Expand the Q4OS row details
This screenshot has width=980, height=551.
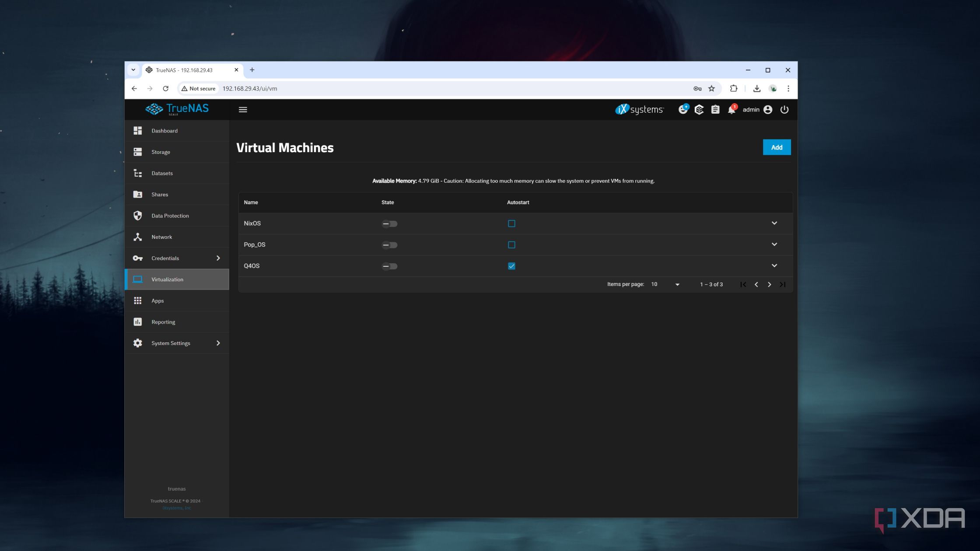coord(774,265)
